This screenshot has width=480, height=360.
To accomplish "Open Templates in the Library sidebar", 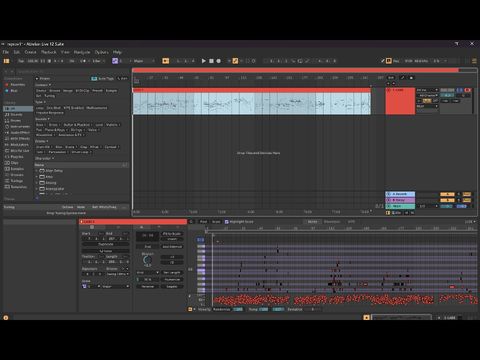I will pos(19,187).
